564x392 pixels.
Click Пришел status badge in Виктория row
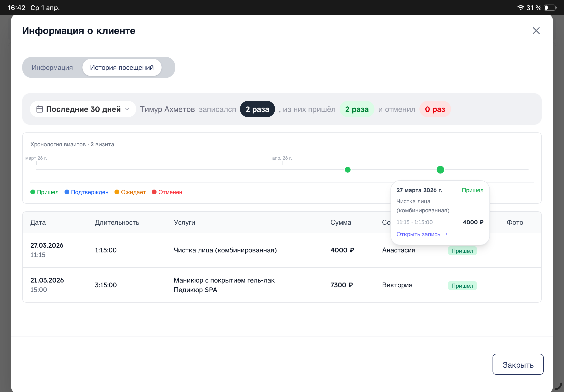[x=462, y=286]
